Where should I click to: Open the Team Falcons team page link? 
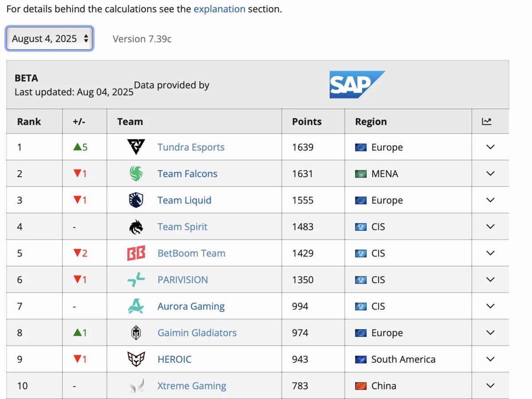point(187,174)
